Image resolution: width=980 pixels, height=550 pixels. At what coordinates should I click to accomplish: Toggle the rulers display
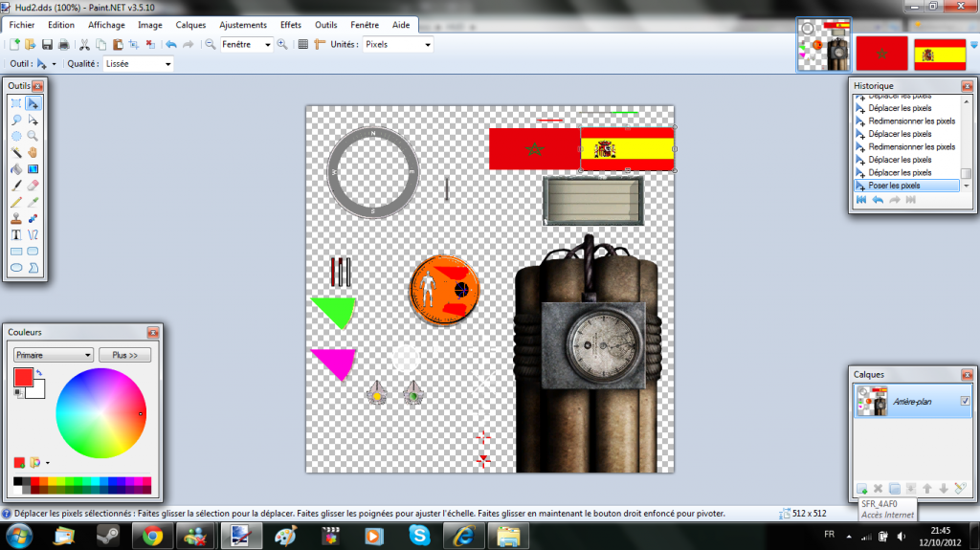pyautogui.click(x=320, y=44)
